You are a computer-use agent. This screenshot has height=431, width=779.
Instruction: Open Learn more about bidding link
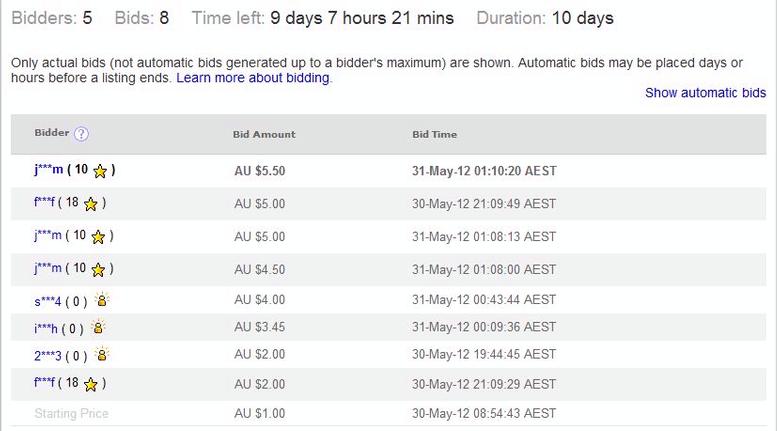pos(253,78)
